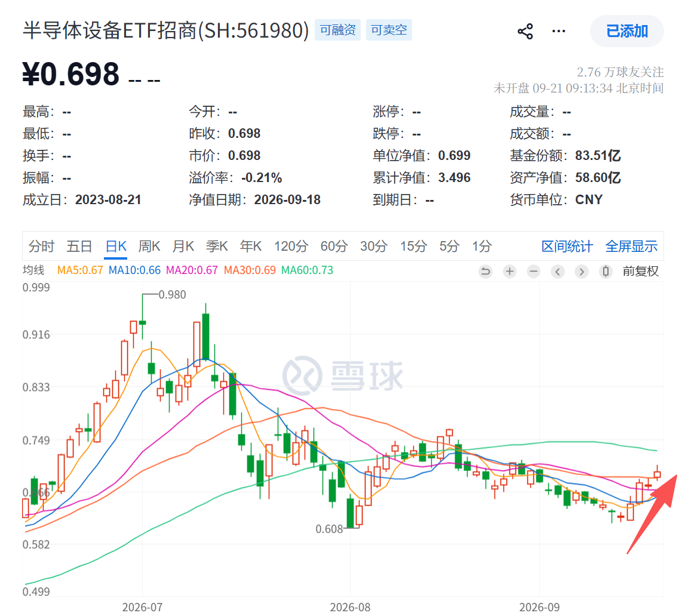The height and width of the screenshot is (616, 682).
Task: Switch to the 5分 chart tab
Action: pos(449,247)
